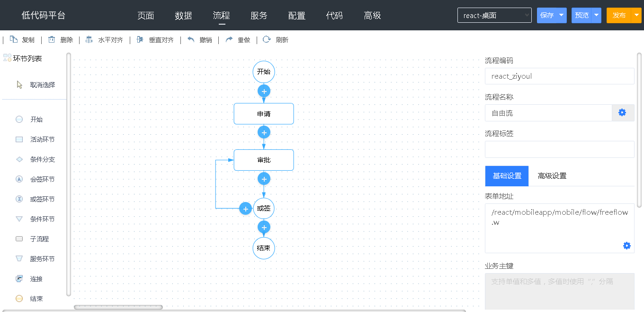644x312 pixels.
Task: Click the 水平对齐 horizontal align icon
Action: tap(89, 39)
